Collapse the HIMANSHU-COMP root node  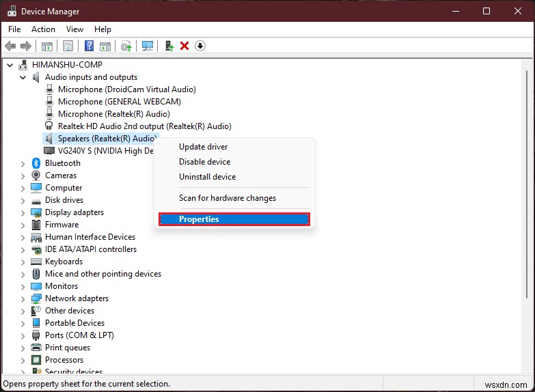(x=10, y=65)
